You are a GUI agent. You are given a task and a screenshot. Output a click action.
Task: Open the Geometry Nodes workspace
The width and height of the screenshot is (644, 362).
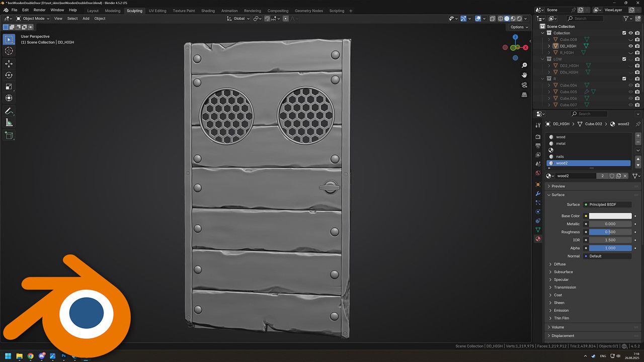[309, 11]
